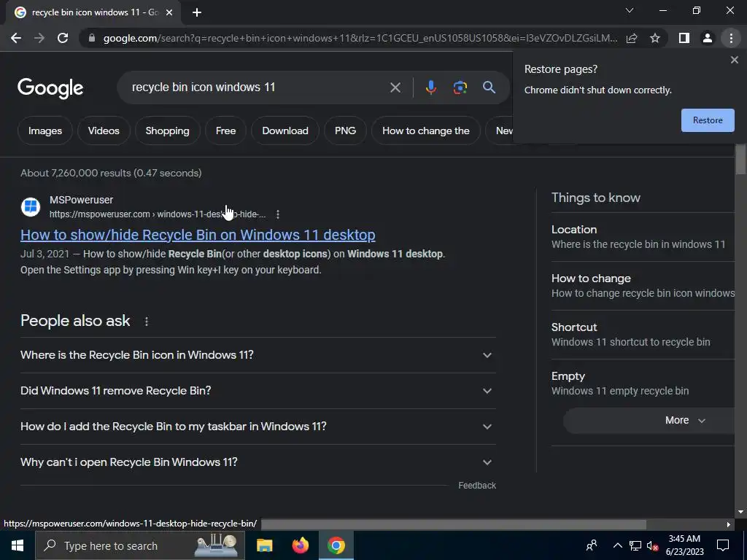Focus the Chrome address bar
747x560 pixels.
tap(360, 38)
